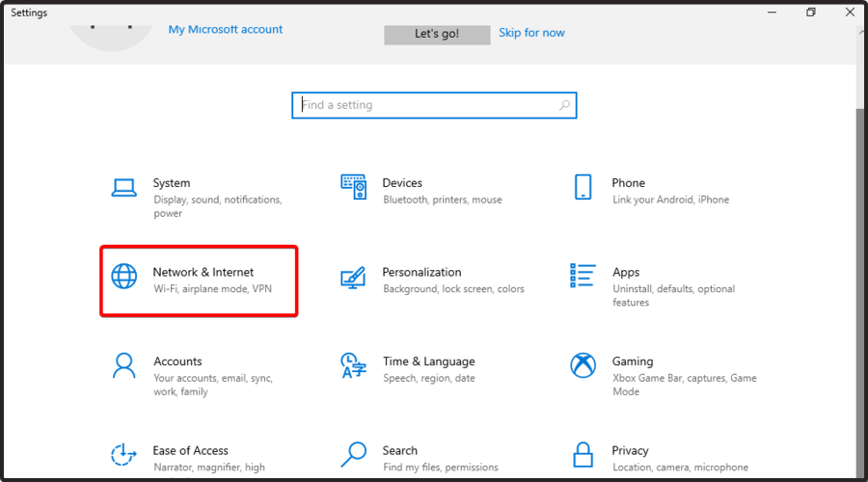The width and height of the screenshot is (868, 482).
Task: Select the Time & Language title
Action: 429,361
